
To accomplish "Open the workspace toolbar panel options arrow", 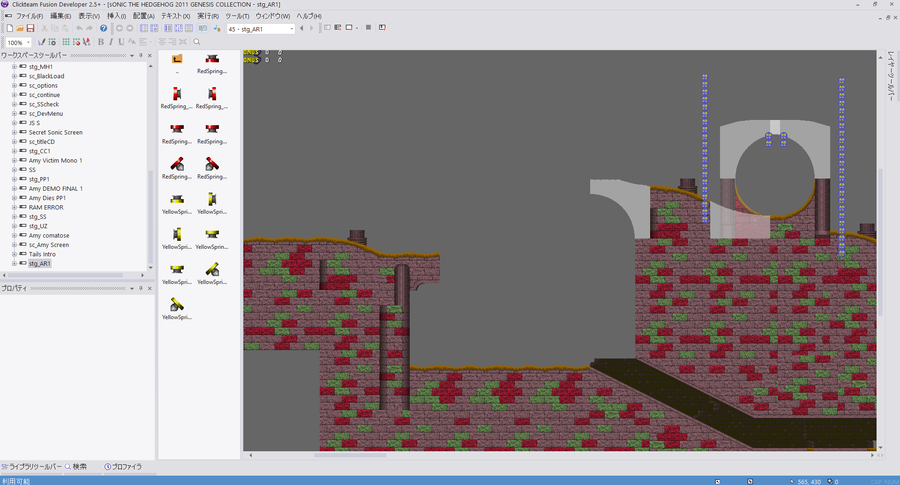I will pos(132,56).
